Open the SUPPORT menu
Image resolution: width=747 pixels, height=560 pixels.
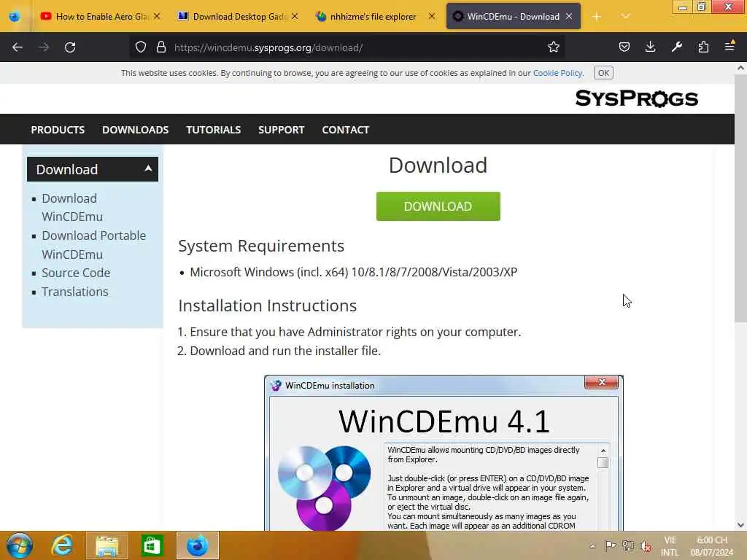[x=281, y=130]
